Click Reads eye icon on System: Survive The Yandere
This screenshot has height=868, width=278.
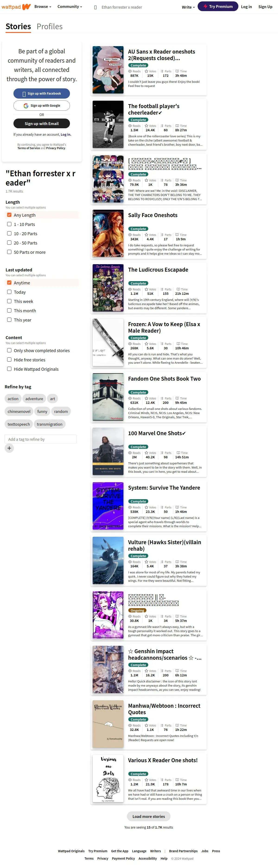pos(130,508)
